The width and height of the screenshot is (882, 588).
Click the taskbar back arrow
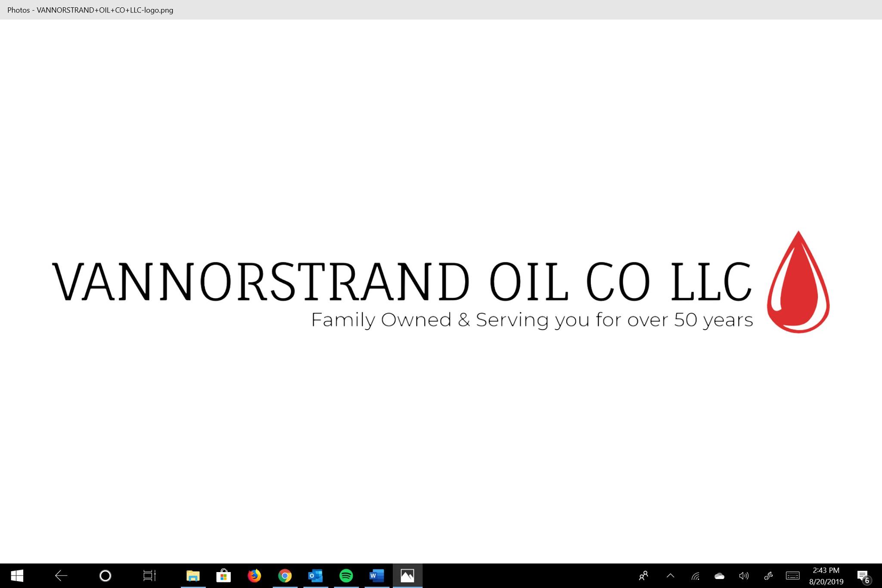61,576
